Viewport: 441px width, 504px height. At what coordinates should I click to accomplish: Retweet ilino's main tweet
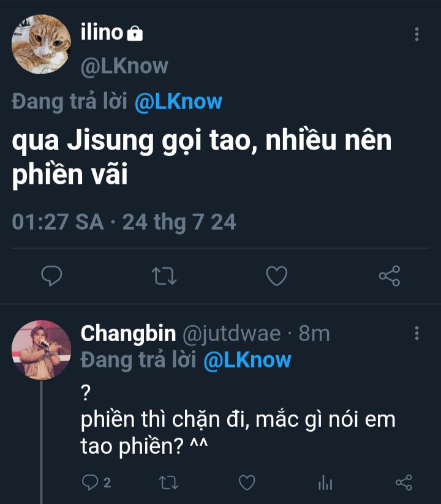pyautogui.click(x=164, y=276)
